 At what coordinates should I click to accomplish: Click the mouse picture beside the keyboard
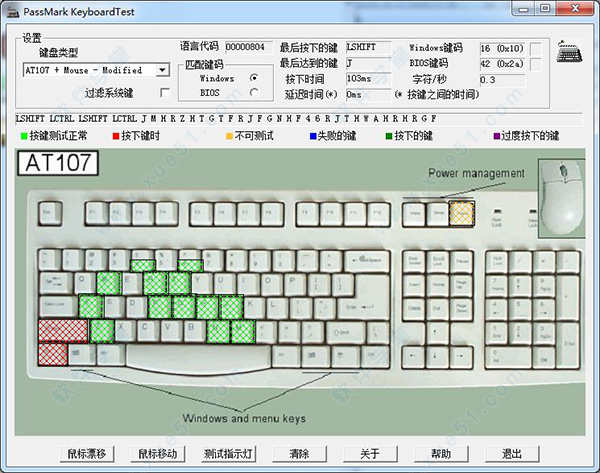[561, 198]
